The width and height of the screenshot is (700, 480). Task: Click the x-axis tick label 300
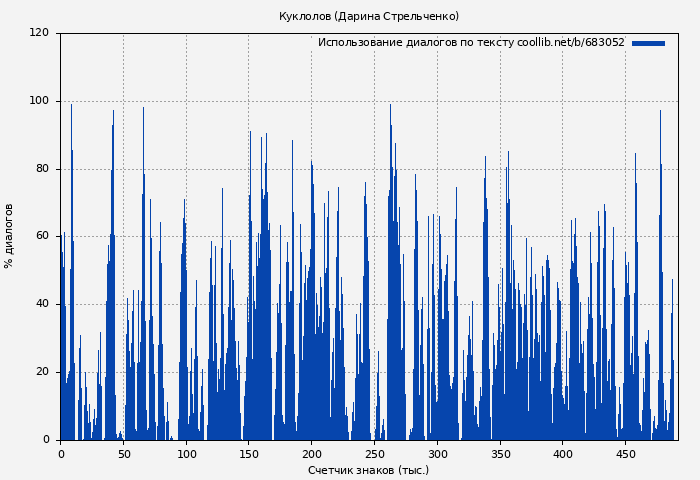[438, 454]
